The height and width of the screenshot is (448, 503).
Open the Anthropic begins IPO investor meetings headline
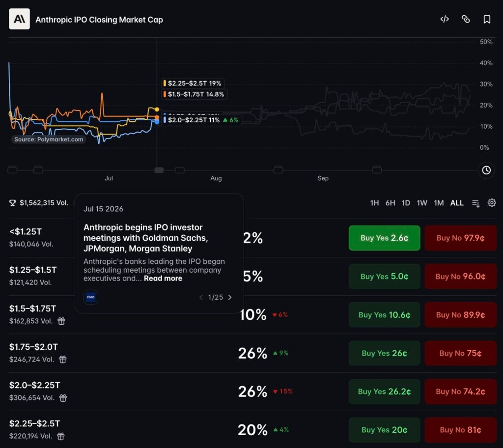[145, 238]
